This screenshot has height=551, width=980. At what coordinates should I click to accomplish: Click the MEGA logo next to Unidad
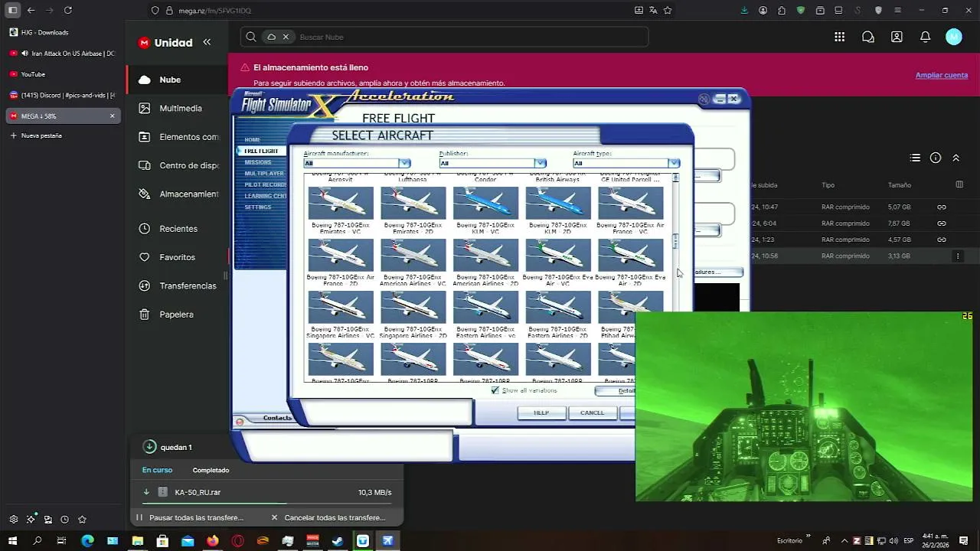[144, 43]
